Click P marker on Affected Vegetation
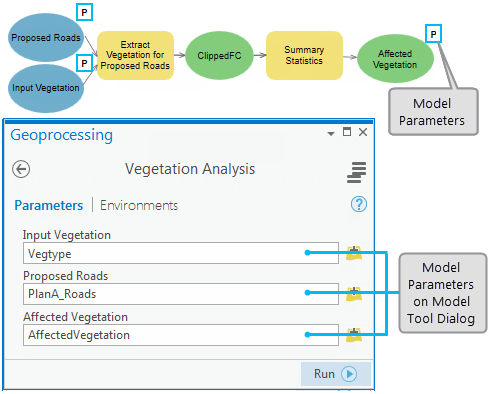Viewport: 495px width, 394px height. point(433,34)
